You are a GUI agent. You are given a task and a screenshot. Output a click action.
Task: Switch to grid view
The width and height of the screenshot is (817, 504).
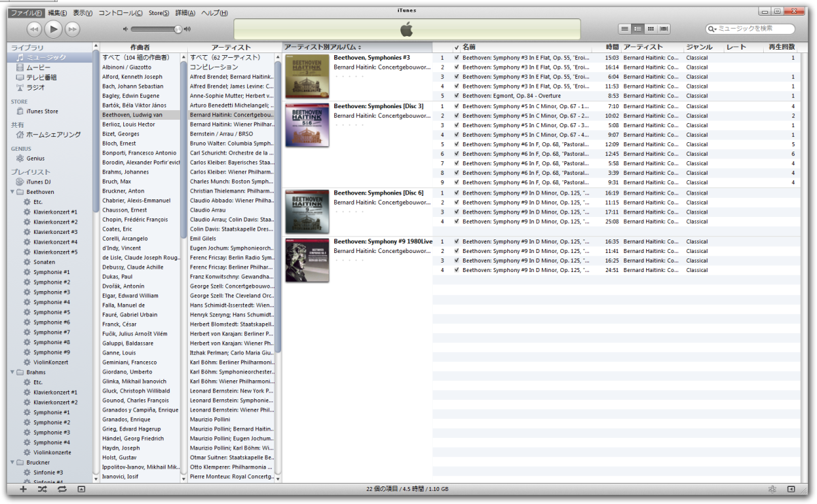tap(651, 29)
